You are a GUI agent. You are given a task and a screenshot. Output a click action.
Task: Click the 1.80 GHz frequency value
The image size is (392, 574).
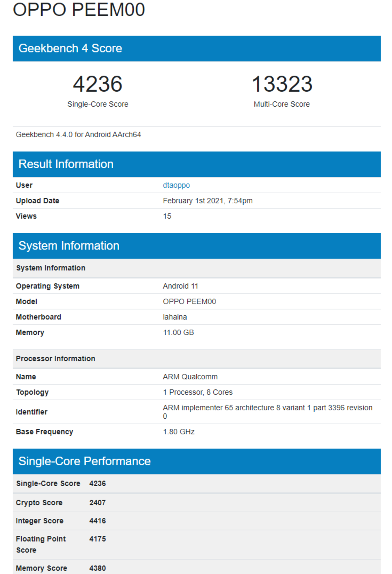point(179,432)
